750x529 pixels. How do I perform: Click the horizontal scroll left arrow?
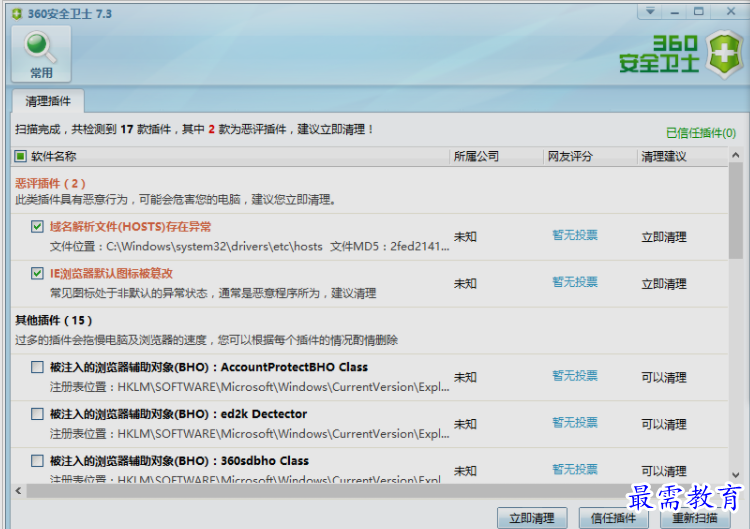coord(18,491)
